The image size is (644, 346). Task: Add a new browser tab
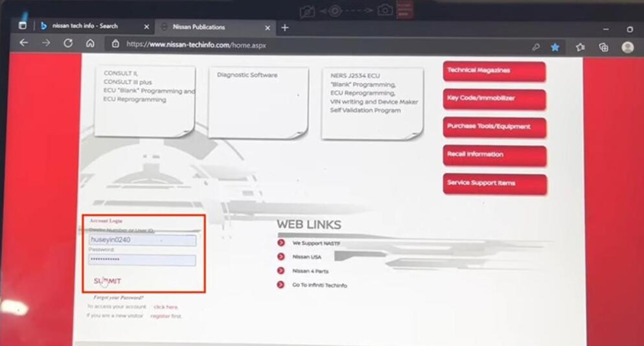pos(285,27)
